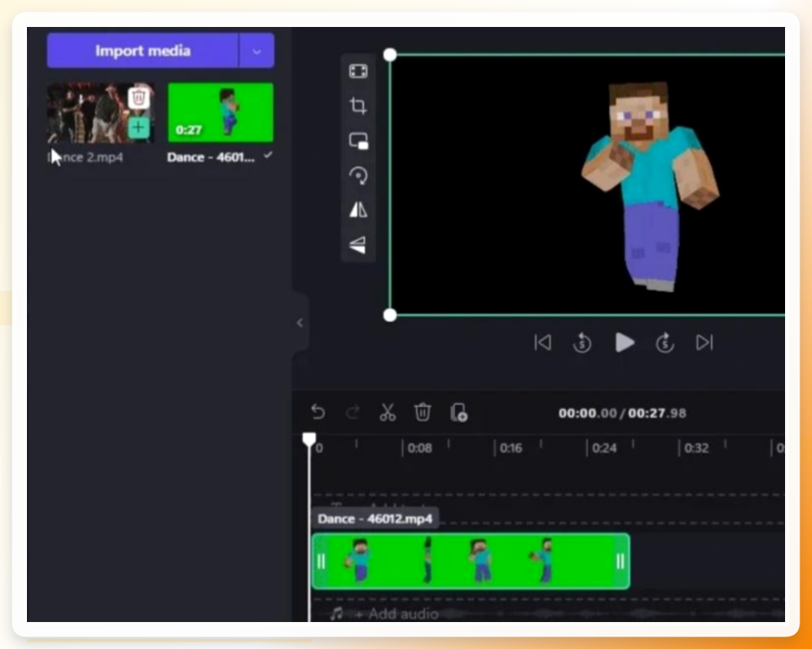Skip to the start of the video
The width and height of the screenshot is (812, 649).
pos(542,343)
